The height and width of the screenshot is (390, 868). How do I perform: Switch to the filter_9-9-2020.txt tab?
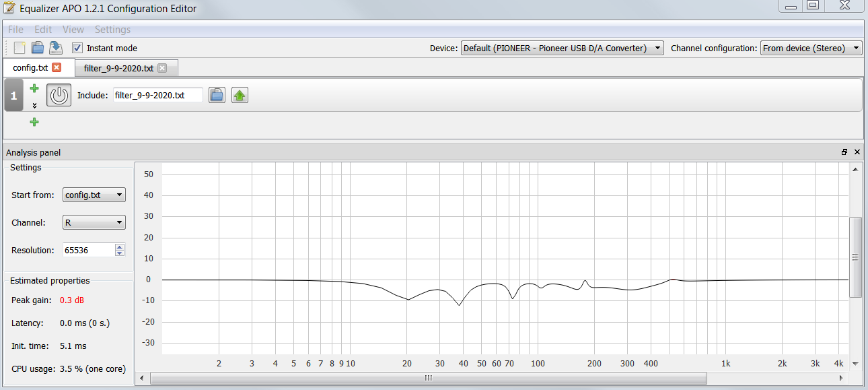click(x=125, y=68)
